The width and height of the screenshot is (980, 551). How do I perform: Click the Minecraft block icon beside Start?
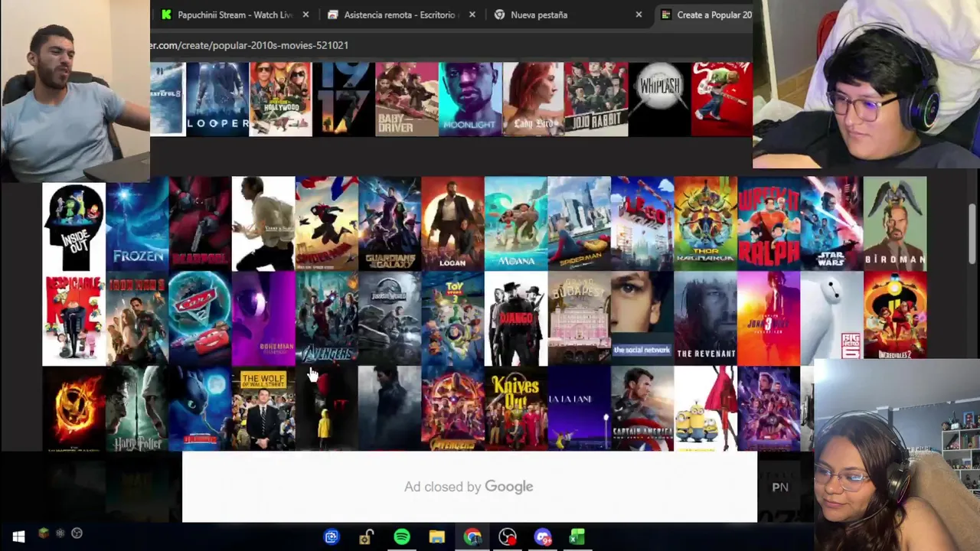coord(44,533)
